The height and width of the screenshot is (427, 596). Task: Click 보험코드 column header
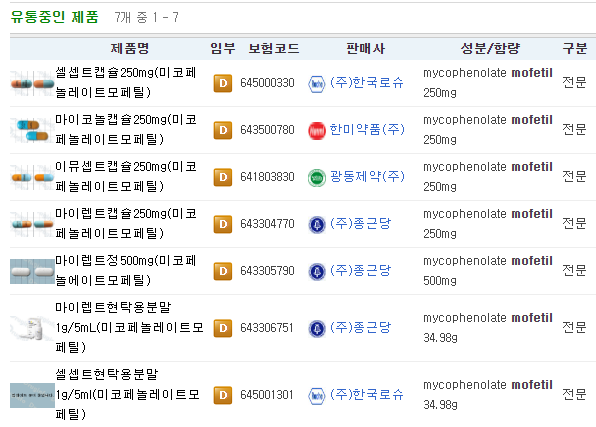point(274,48)
